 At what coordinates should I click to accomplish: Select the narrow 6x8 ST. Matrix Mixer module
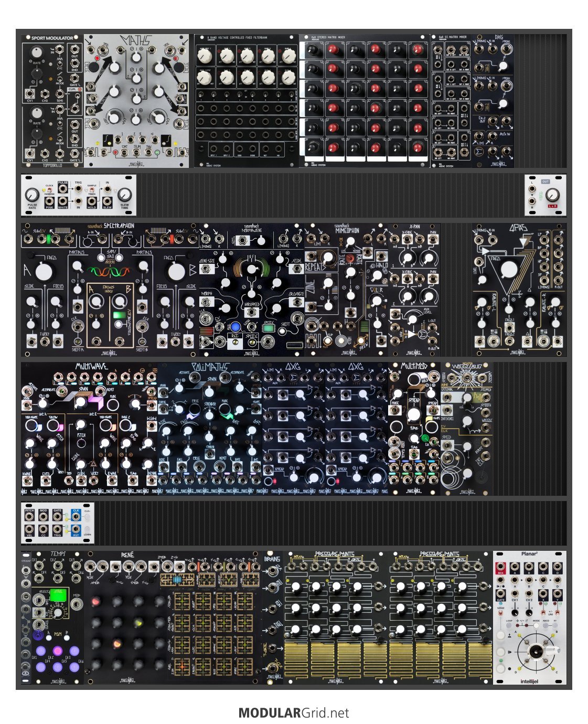point(451,101)
